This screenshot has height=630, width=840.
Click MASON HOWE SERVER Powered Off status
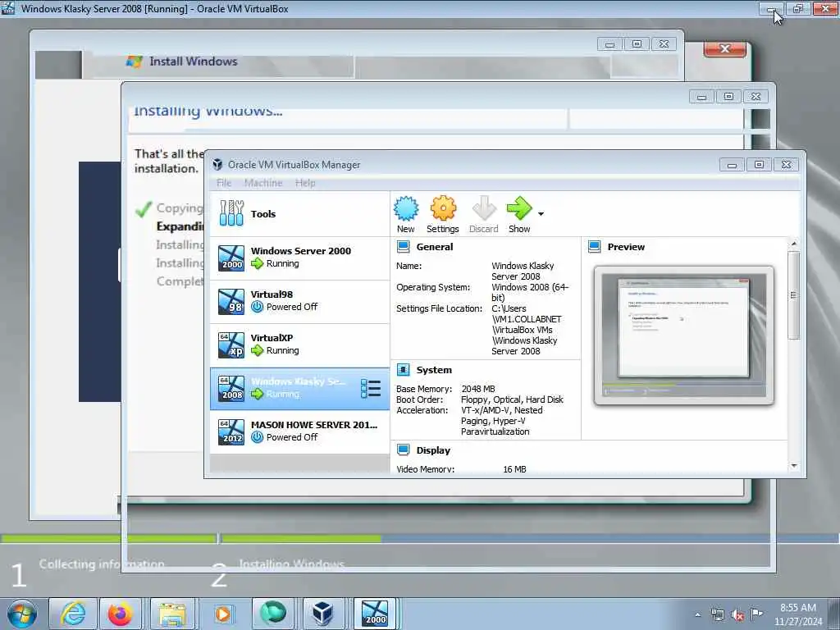(292, 437)
